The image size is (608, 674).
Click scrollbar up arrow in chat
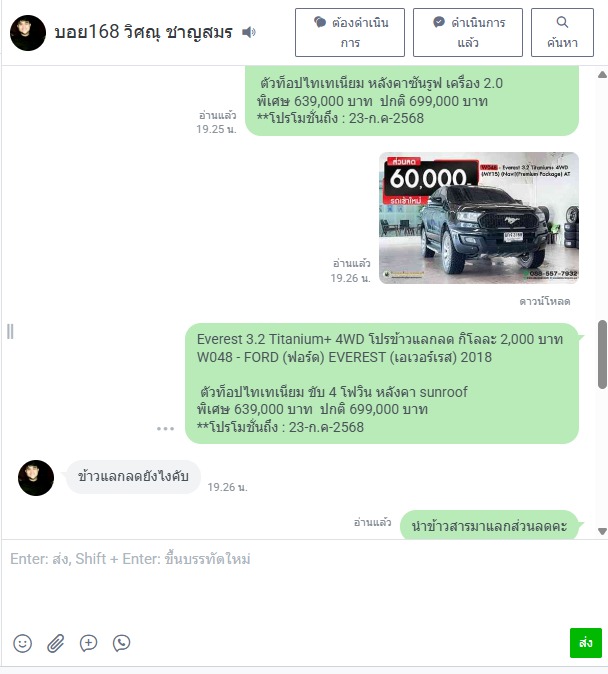point(602,75)
